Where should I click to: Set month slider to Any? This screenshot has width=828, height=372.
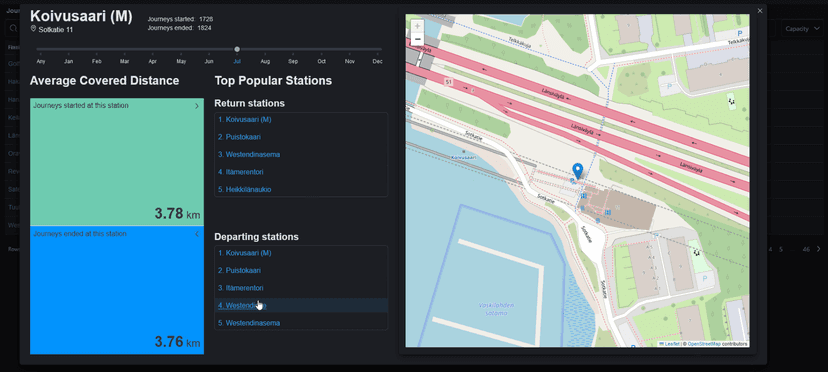[x=40, y=61]
